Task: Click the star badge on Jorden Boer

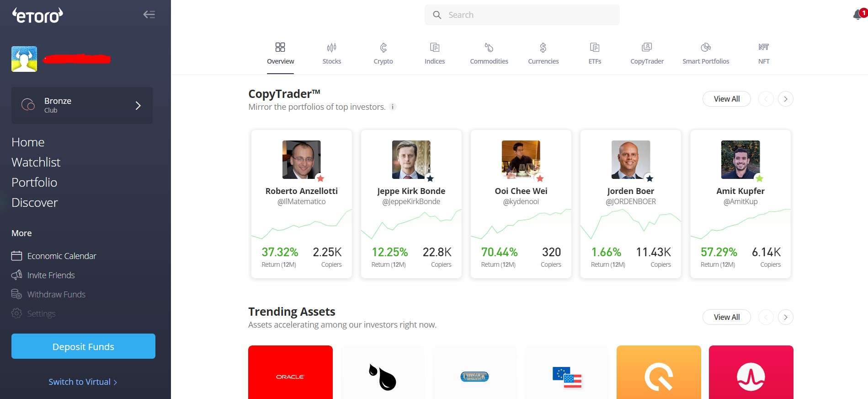Action: point(650,178)
